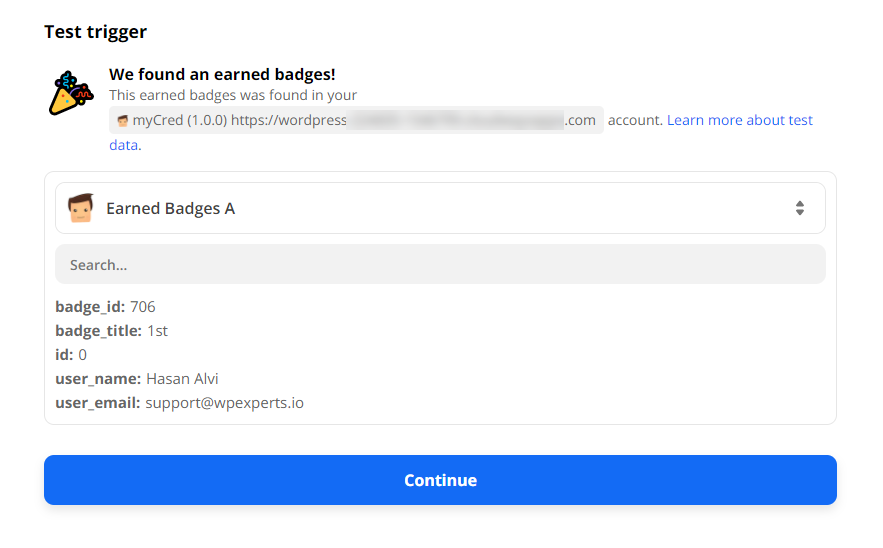883x548 pixels.
Task: Focus the Search field
Action: (x=440, y=265)
